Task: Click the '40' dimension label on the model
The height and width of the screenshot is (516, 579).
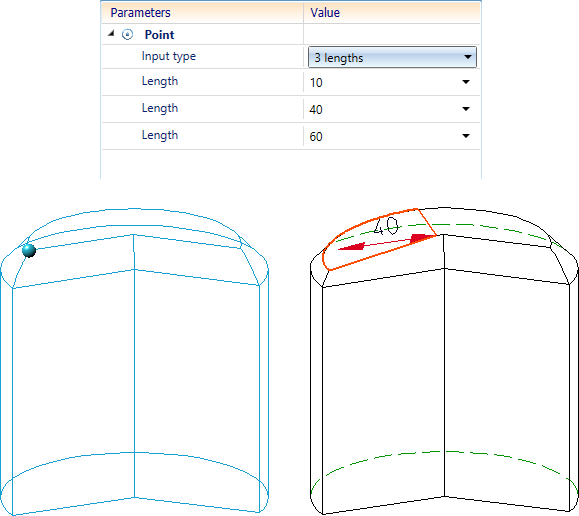Action: click(386, 226)
